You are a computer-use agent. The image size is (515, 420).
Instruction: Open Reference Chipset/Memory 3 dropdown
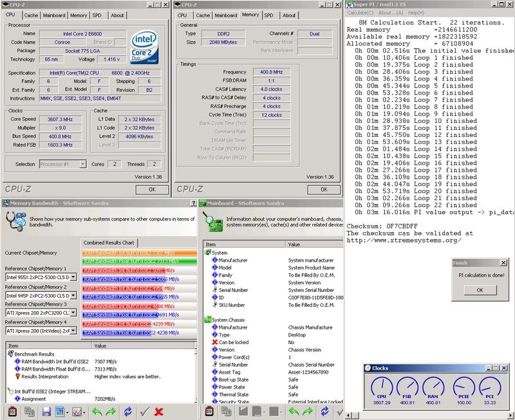pyautogui.click(x=73, y=313)
